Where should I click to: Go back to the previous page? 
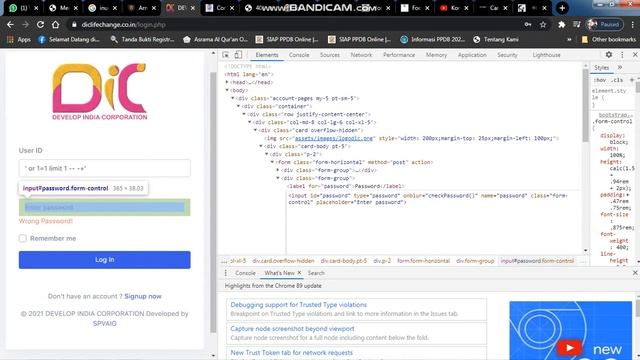point(10,24)
